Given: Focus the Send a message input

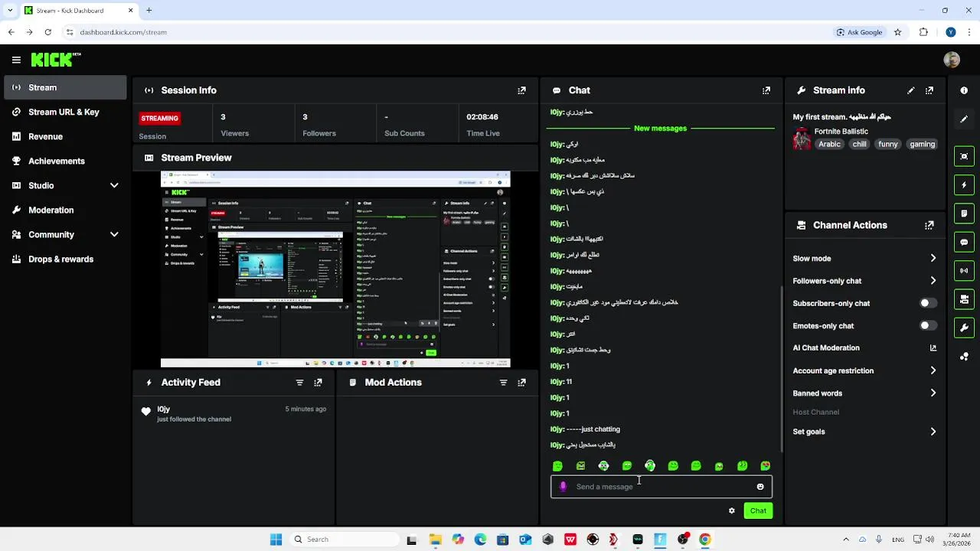Looking at the screenshot, I should [661, 487].
